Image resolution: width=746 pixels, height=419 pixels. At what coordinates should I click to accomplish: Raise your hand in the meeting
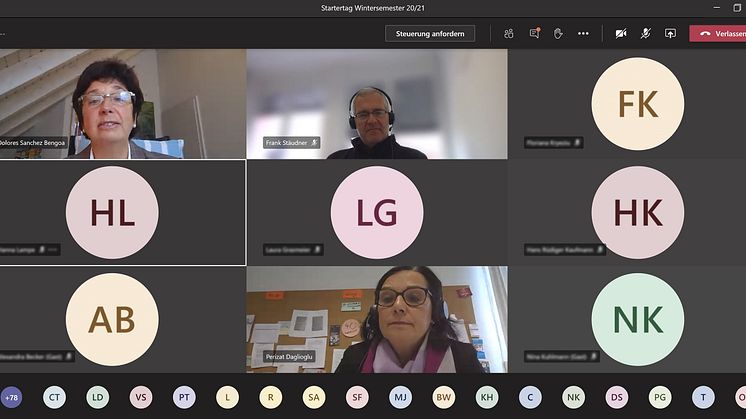pyautogui.click(x=558, y=33)
